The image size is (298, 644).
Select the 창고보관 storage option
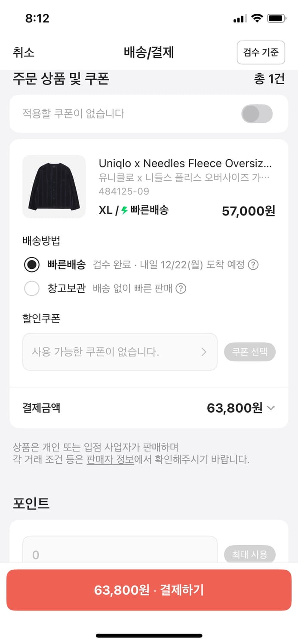pos(32,289)
